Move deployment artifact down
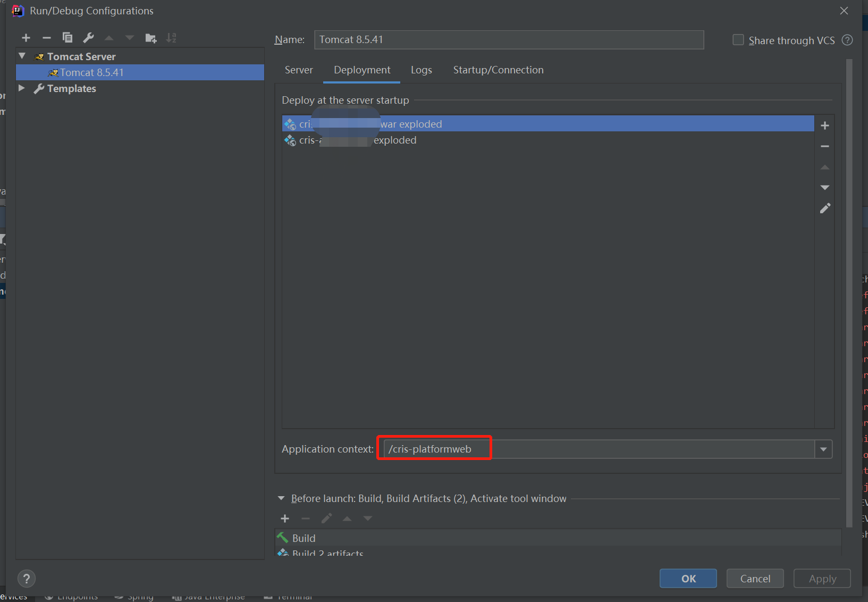Image resolution: width=868 pixels, height=602 pixels. coord(825,188)
